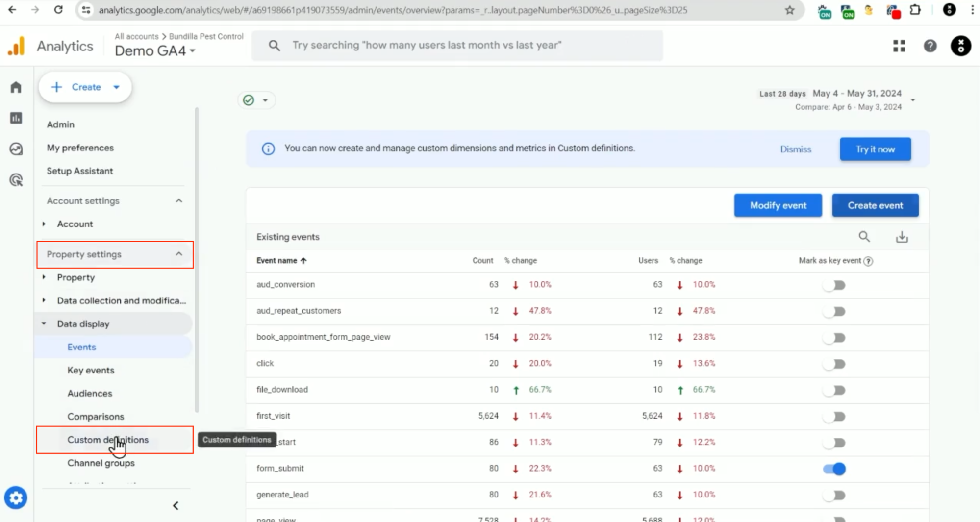Select Audiences menu item
Viewport: 980px width, 522px height.
90,393
